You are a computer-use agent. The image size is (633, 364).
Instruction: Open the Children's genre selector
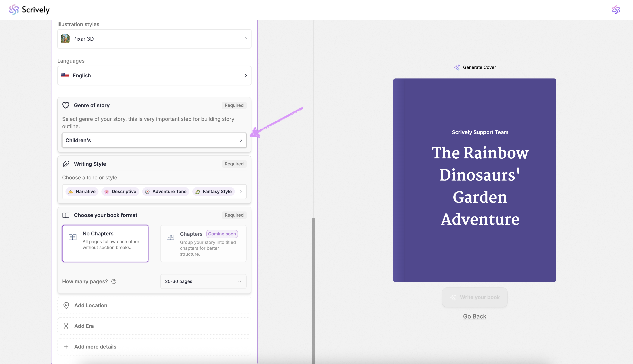pos(154,140)
